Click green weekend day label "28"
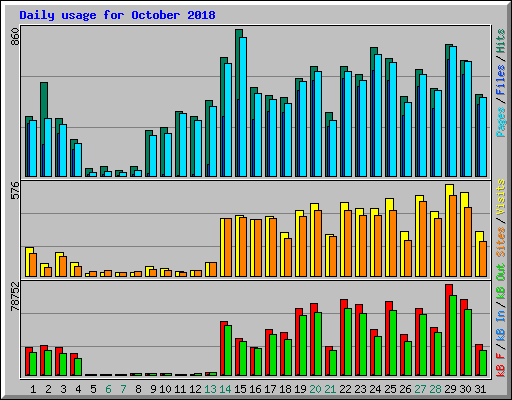 [x=435, y=389]
